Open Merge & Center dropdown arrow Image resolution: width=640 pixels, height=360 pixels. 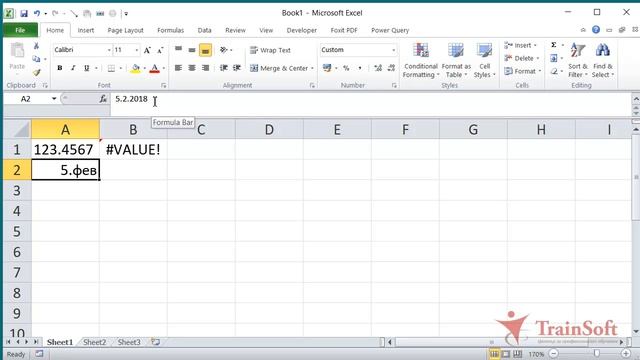click(x=312, y=68)
